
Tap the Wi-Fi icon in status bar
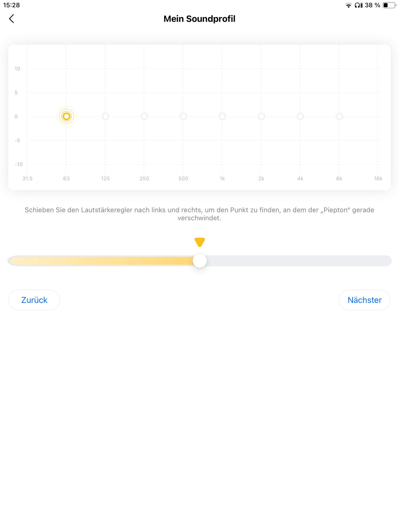point(348,5)
